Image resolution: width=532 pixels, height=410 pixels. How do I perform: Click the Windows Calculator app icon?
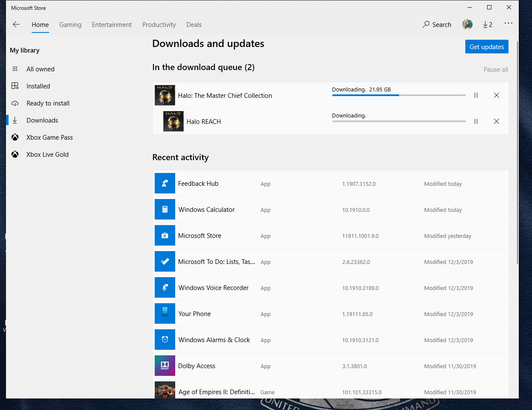(x=165, y=209)
